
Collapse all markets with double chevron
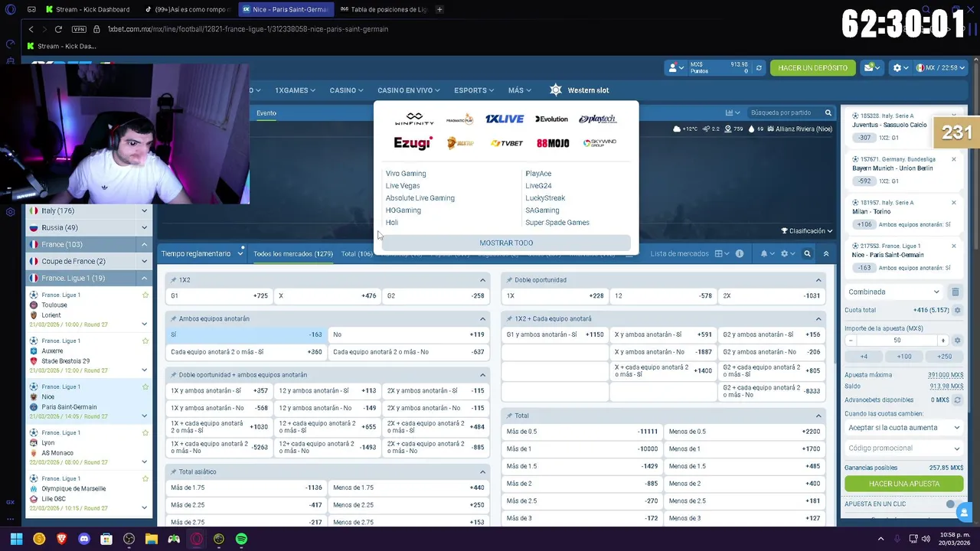(x=825, y=253)
